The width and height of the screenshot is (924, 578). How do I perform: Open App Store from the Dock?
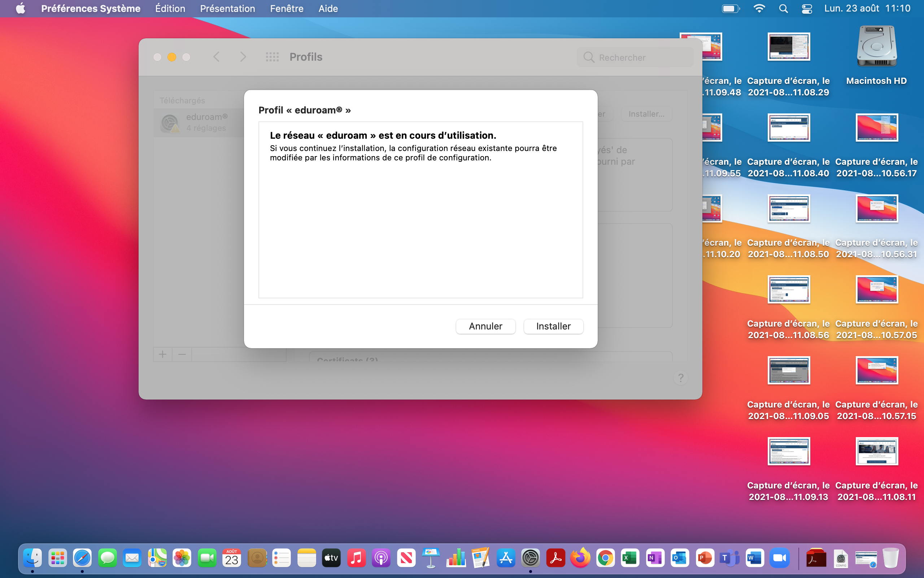(x=506, y=558)
